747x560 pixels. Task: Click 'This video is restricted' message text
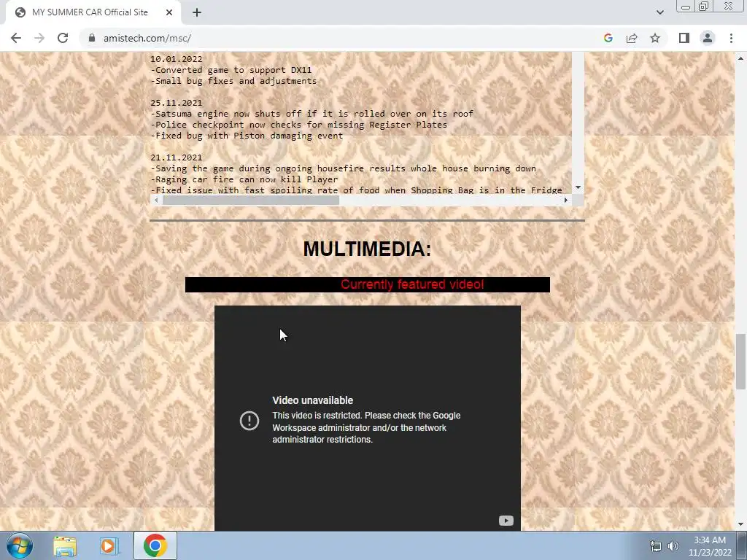click(x=366, y=427)
